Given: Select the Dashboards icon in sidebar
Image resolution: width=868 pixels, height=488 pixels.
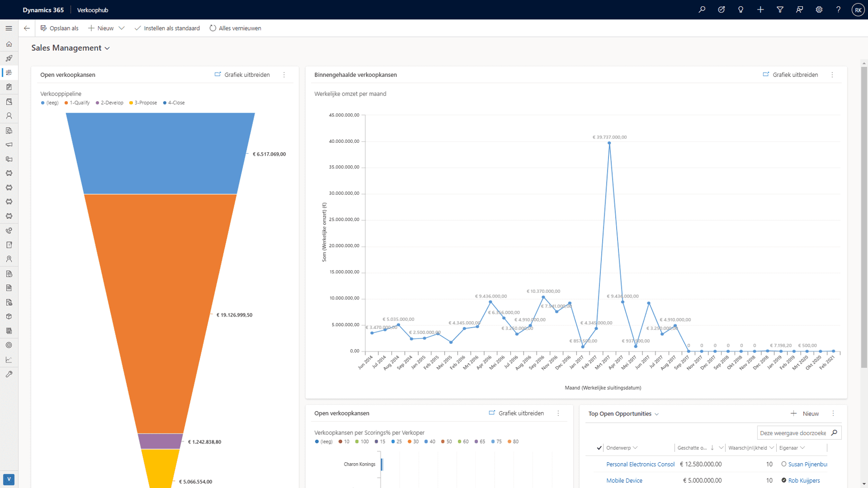Looking at the screenshot, I should [9, 73].
